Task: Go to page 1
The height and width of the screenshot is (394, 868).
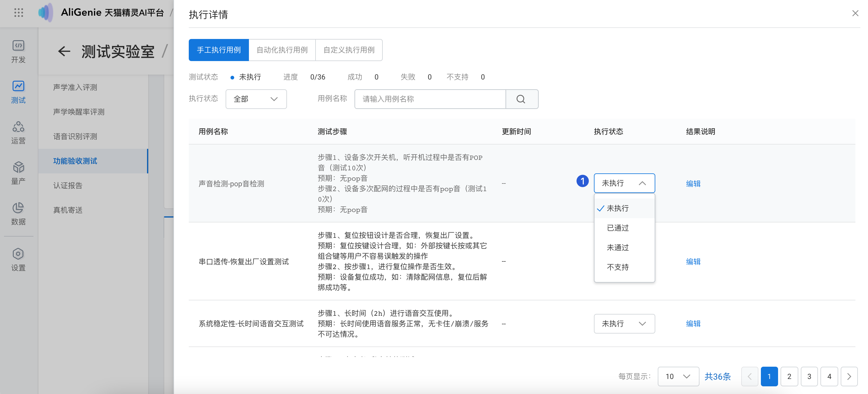Action: pyautogui.click(x=769, y=376)
